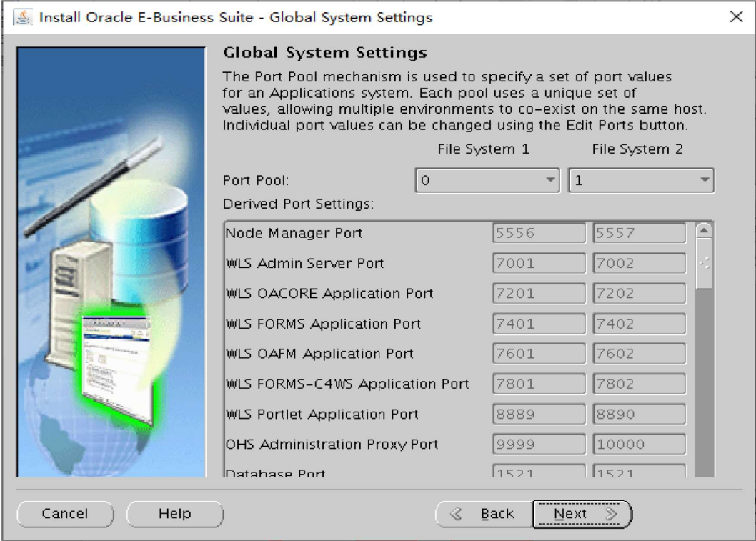Click the WLS FORMS-C4WS Application Port label
This screenshot has height=541, width=756.
[347, 384]
